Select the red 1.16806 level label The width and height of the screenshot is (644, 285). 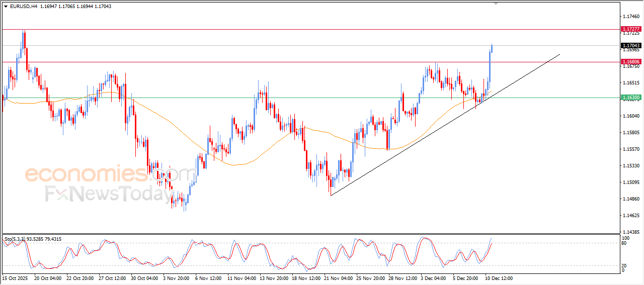pos(631,62)
